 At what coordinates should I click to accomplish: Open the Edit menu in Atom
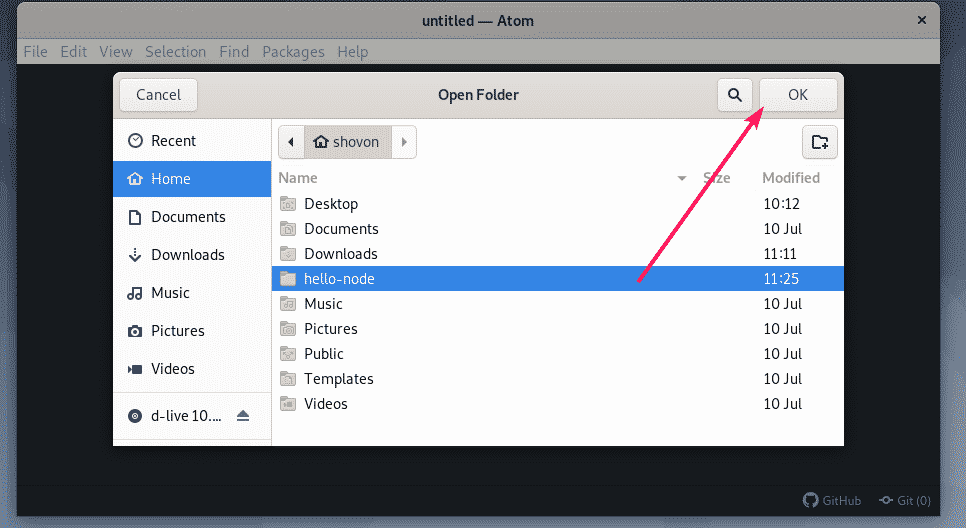[x=73, y=52]
